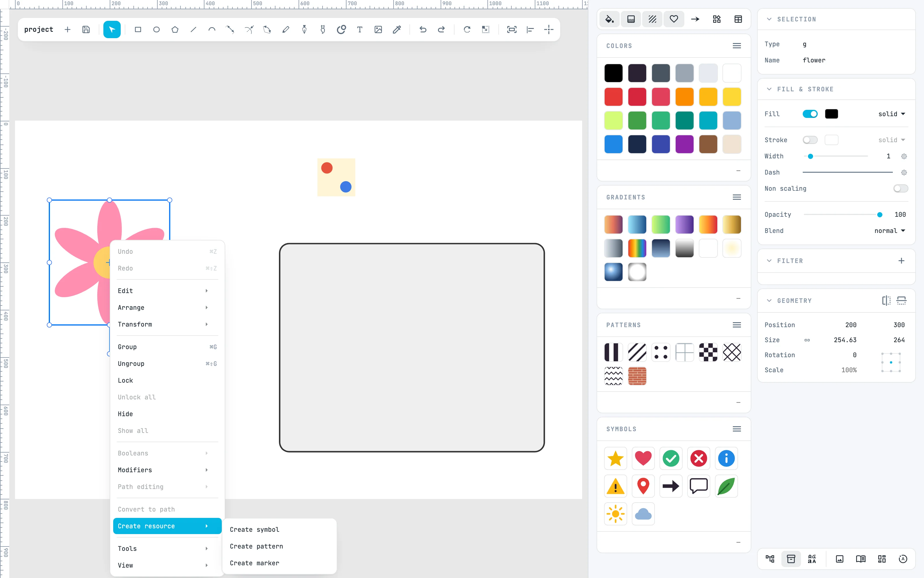The height and width of the screenshot is (578, 924).
Task: Choose Create symbol from submenu
Action: [x=279, y=529]
